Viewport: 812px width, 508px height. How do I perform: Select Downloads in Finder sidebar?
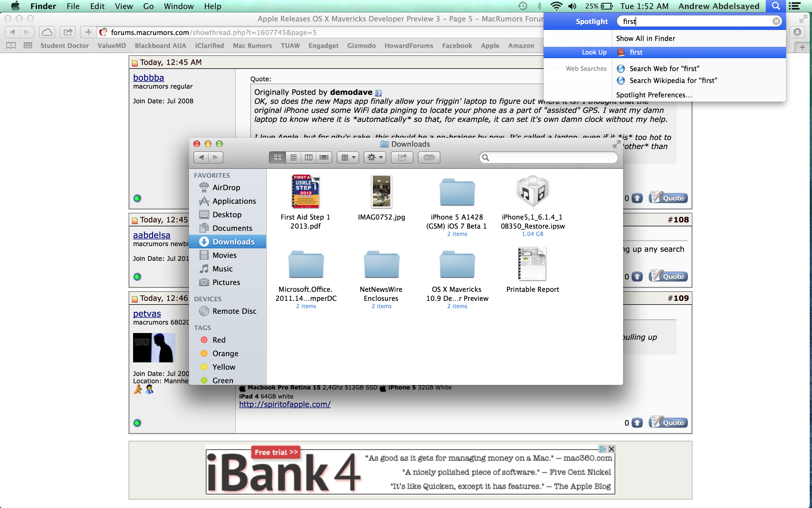click(228, 242)
